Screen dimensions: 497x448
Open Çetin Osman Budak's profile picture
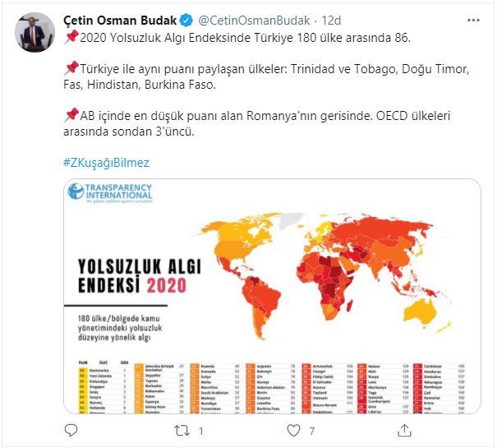(32, 32)
